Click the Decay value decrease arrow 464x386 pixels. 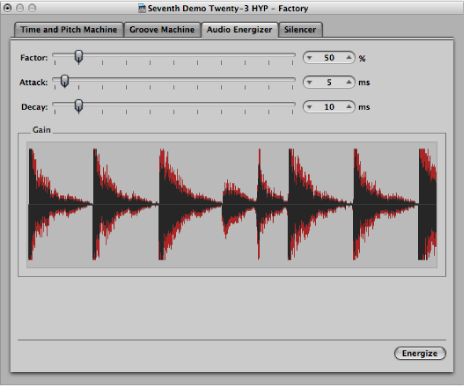(309, 107)
